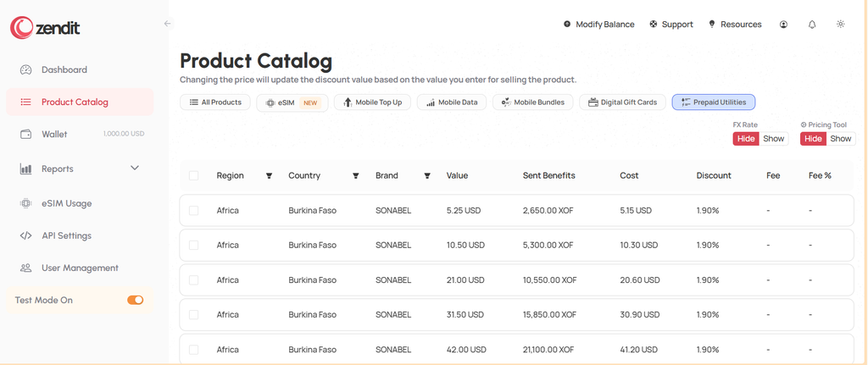The image size is (868, 365).
Task: Click the Wallet icon in sidebar
Action: [x=25, y=134]
